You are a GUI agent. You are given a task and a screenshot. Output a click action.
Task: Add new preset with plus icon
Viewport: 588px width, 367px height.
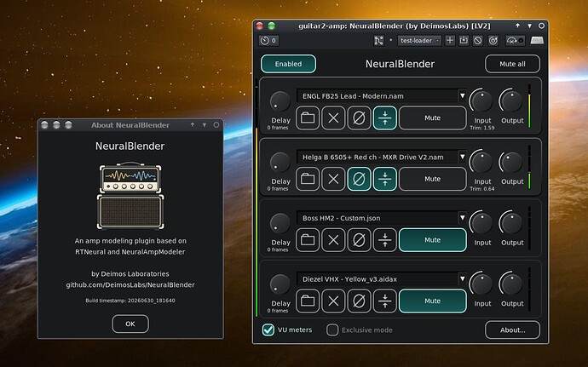click(450, 41)
